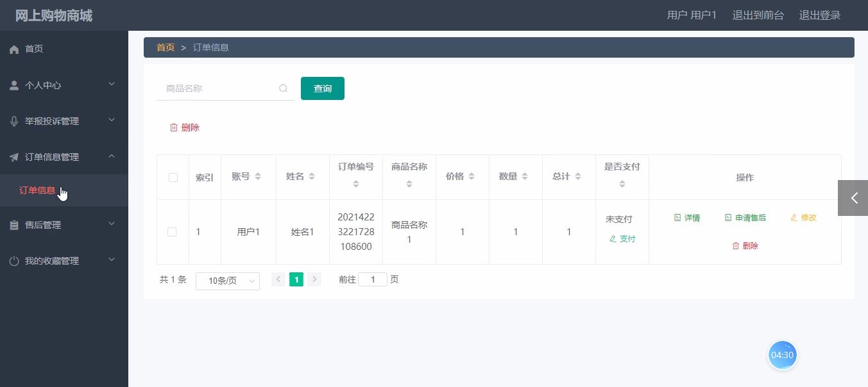
Task: Open 详情 for the order row
Action: point(687,218)
